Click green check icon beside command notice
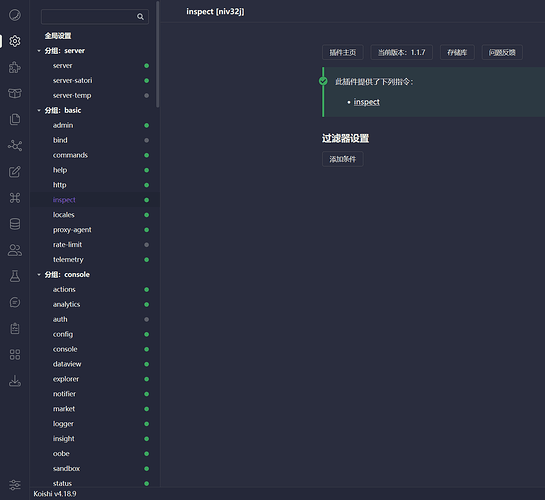This screenshot has width=545, height=500. [x=323, y=81]
